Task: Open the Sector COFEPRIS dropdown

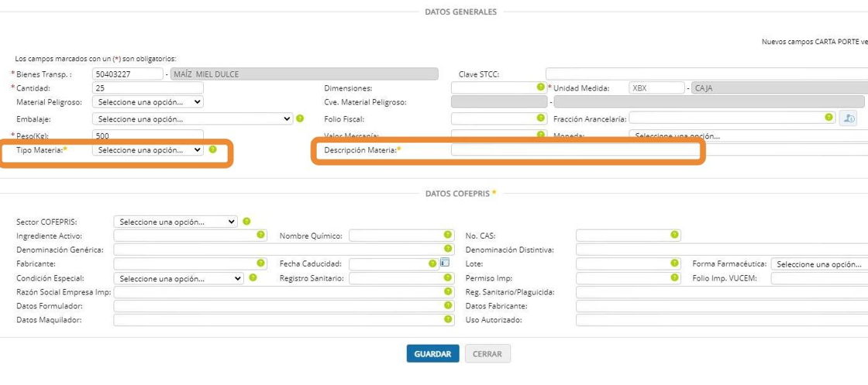Action: click(175, 222)
